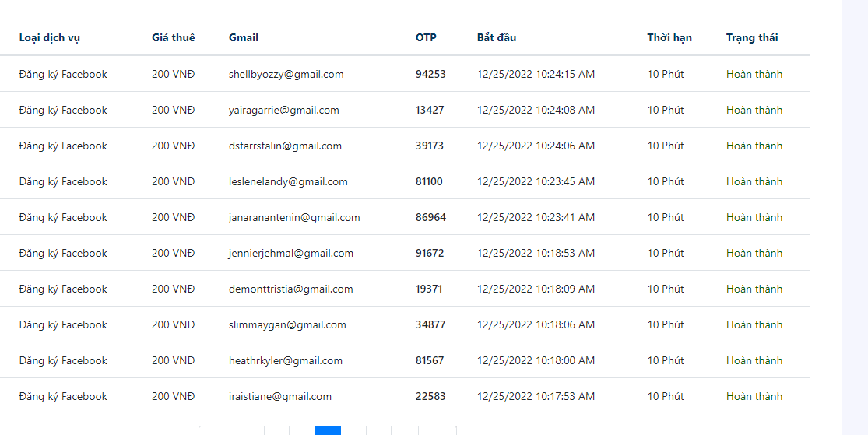Select email slimmaygan@gmail.com
The height and width of the screenshot is (435, 868).
coord(287,324)
